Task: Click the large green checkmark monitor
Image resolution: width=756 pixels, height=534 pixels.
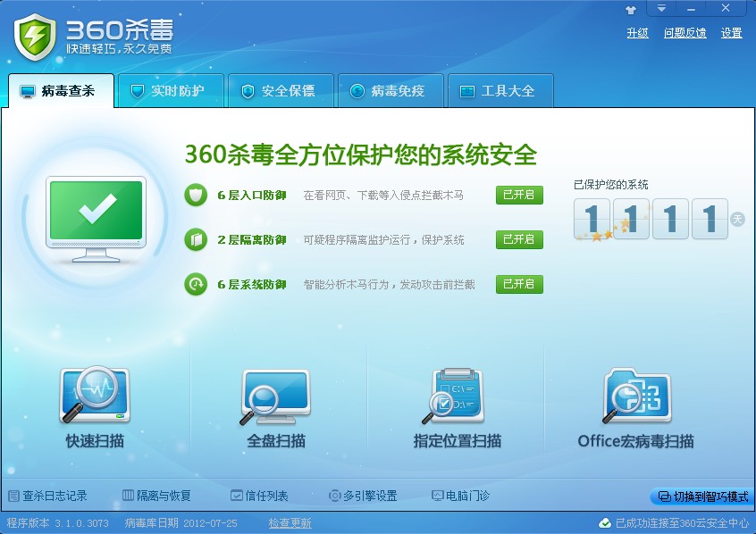Action: [x=96, y=220]
